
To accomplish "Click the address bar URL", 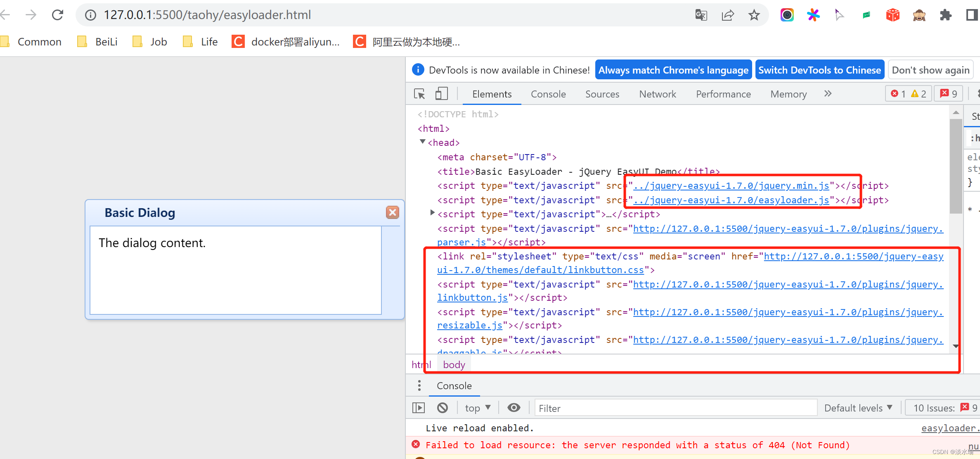I will [x=207, y=15].
